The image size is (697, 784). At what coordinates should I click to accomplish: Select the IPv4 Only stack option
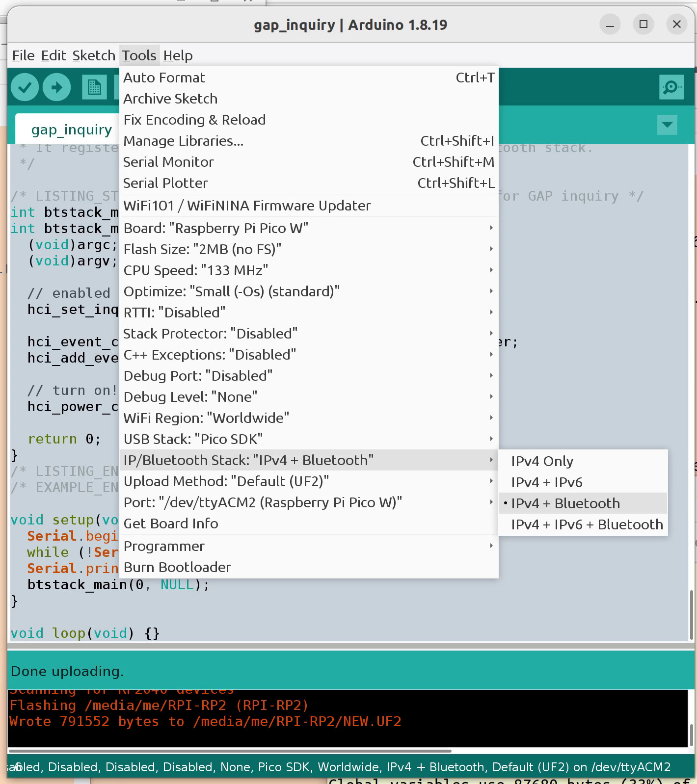583,461
